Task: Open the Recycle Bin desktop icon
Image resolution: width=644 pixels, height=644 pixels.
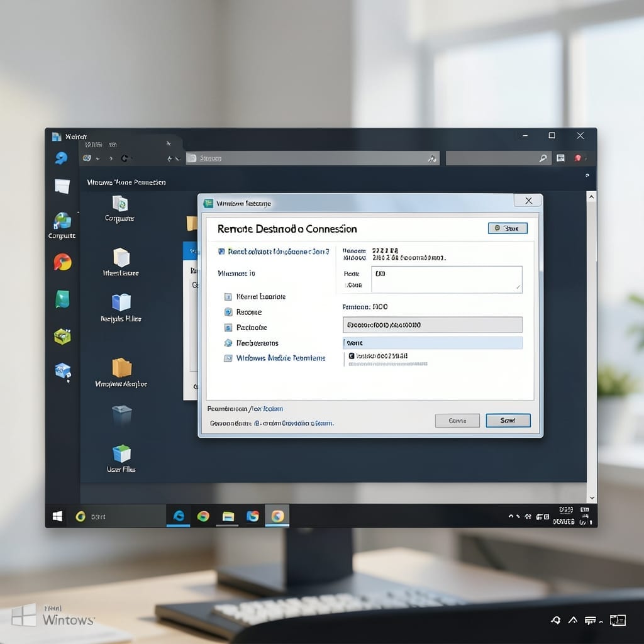Action: pos(122,415)
